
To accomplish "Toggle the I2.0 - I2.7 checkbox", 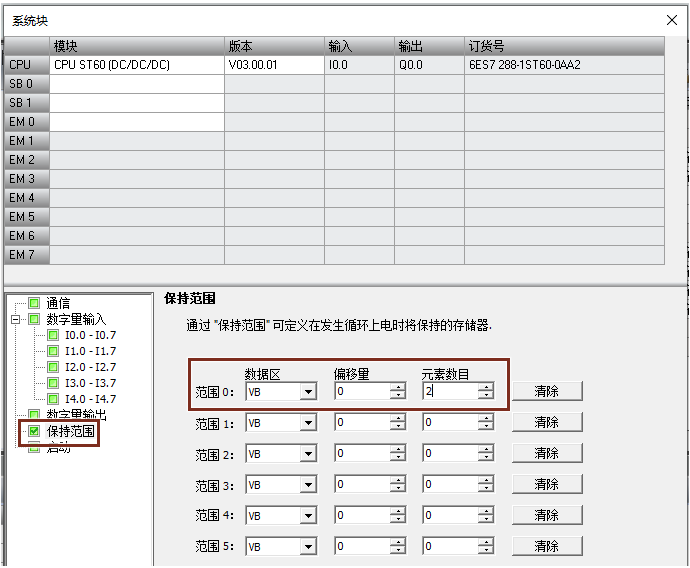I will [x=53, y=367].
